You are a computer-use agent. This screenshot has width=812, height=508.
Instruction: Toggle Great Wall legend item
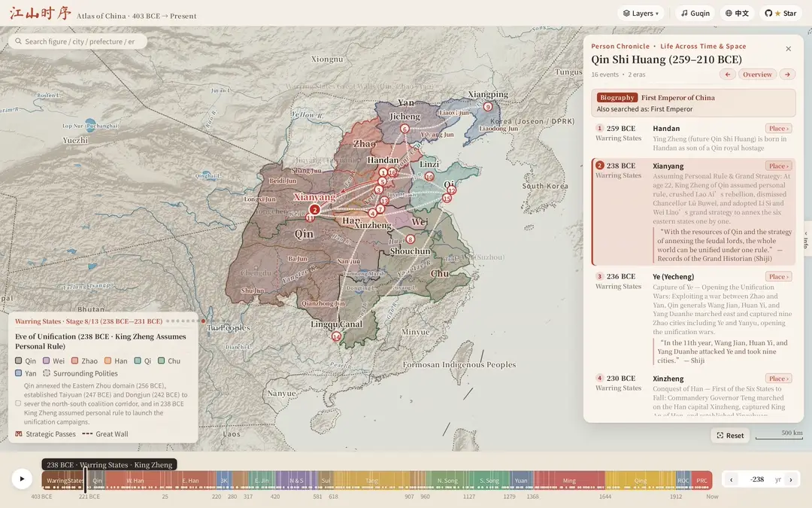click(105, 434)
